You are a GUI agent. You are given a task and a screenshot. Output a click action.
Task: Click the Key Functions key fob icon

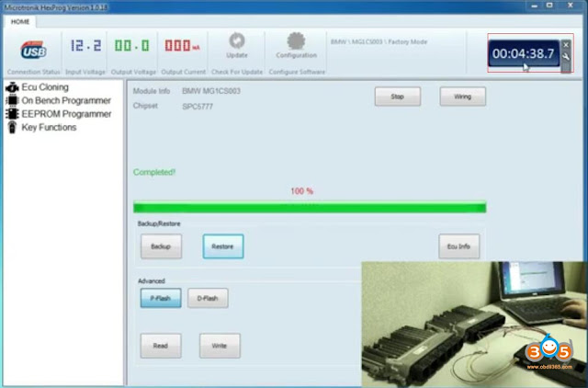[12, 127]
